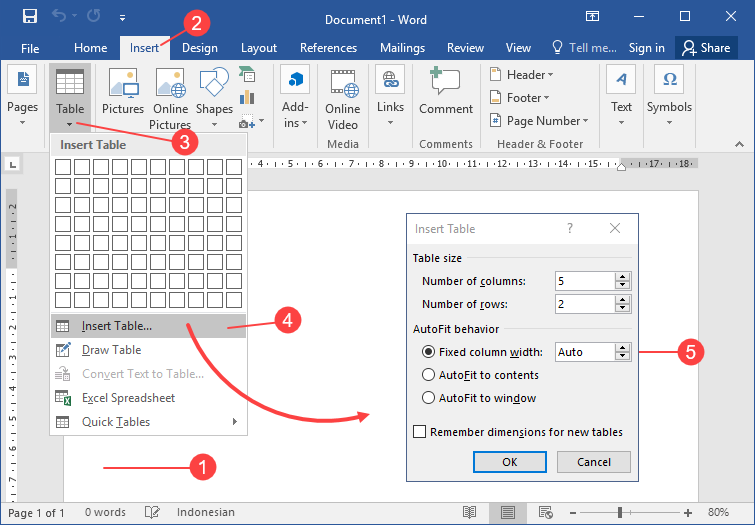Click the Screenshot camera icon

click(x=247, y=121)
